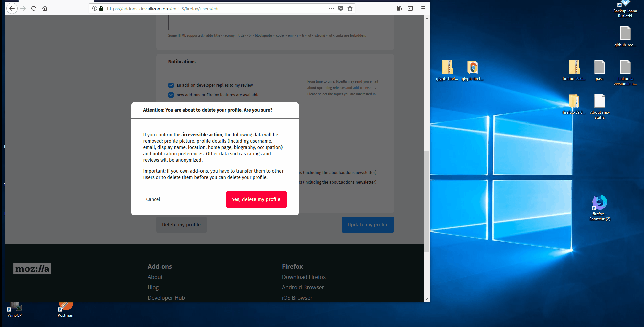644x327 pixels.
Task: Go to home page via home icon
Action: coord(45,8)
